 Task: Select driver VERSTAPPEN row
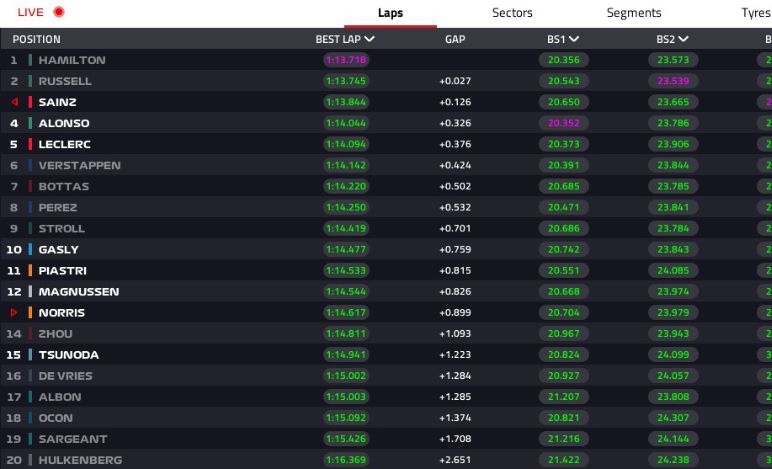(79, 165)
